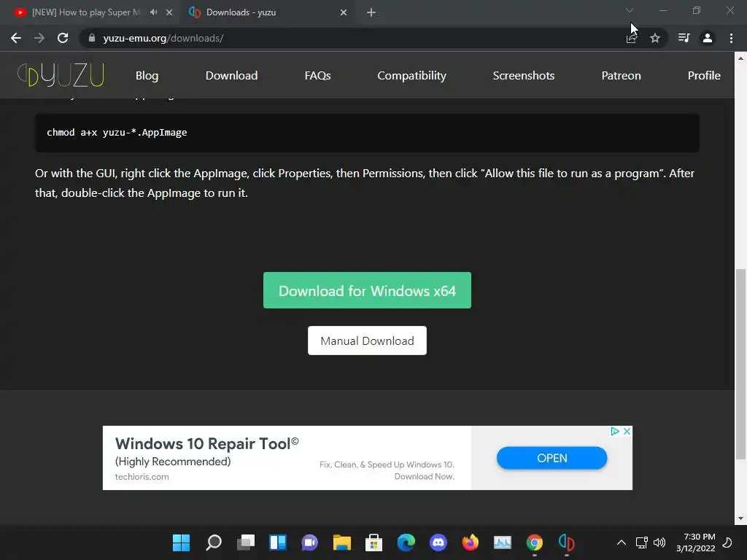Screen dimensions: 747x560
Task: Click the Manual Download button
Action: (x=368, y=341)
